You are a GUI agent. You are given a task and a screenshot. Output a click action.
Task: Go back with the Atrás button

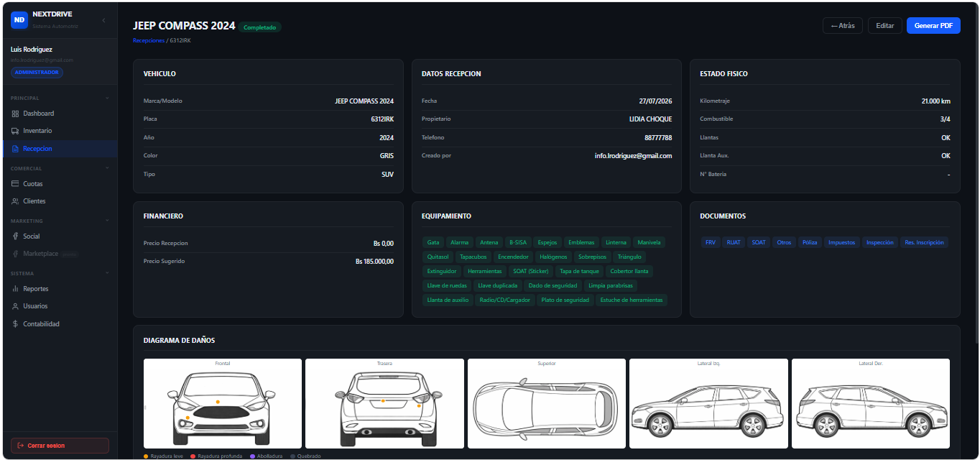843,25
